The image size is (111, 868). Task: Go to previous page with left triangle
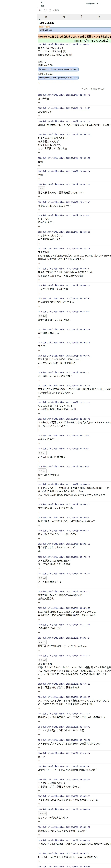coord(64,16)
